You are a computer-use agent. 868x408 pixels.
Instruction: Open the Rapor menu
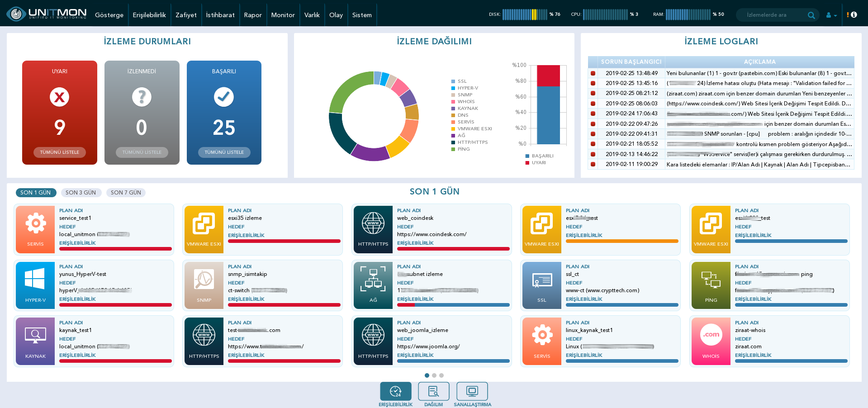[x=253, y=15]
